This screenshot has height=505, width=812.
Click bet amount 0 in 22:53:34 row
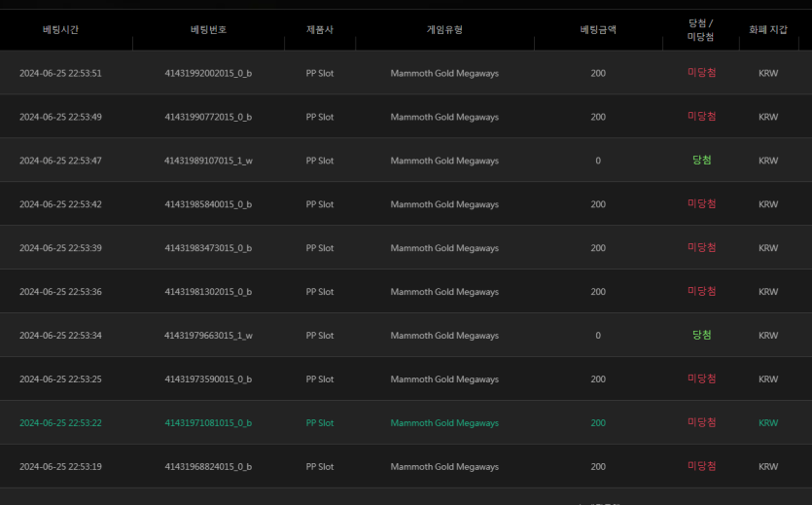click(598, 335)
